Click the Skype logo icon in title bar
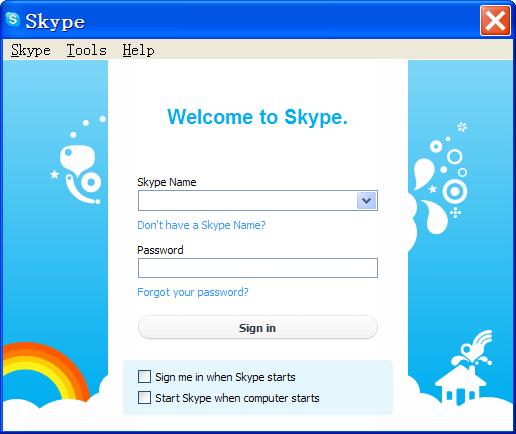The width and height of the screenshot is (516, 434). [x=13, y=20]
